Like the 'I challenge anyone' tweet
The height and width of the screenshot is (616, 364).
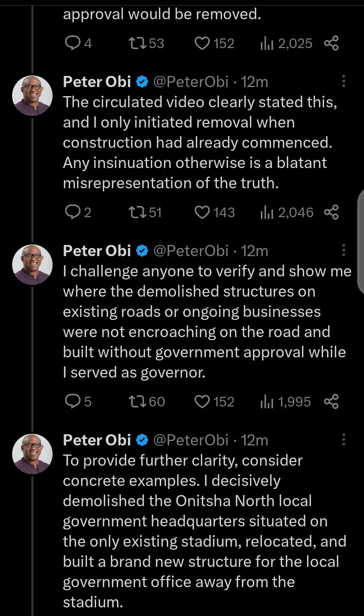(x=203, y=402)
